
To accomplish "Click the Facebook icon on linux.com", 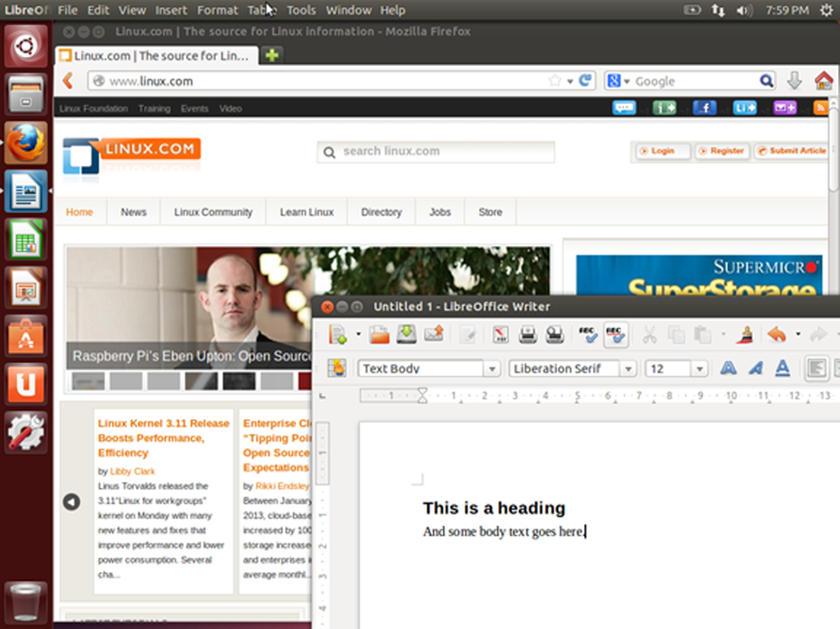I will click(x=704, y=108).
